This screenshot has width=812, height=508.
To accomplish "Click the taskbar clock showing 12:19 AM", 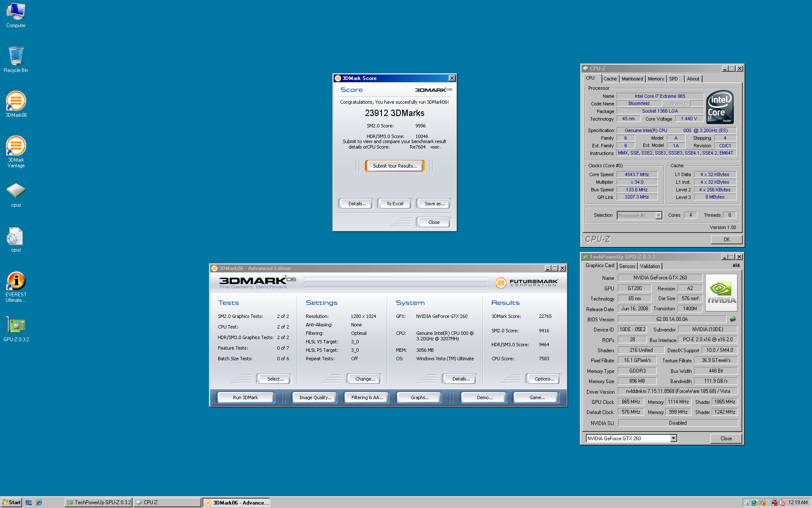I will [798, 502].
